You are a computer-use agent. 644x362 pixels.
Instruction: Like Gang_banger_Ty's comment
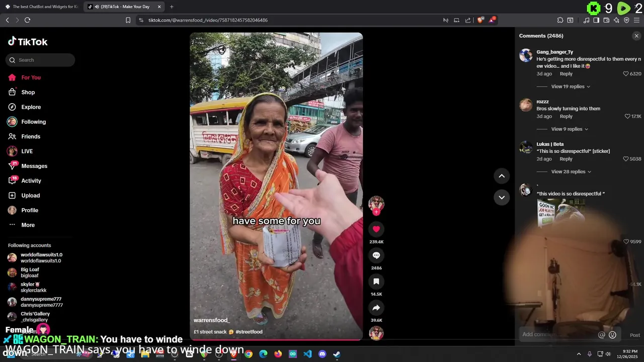626,74
